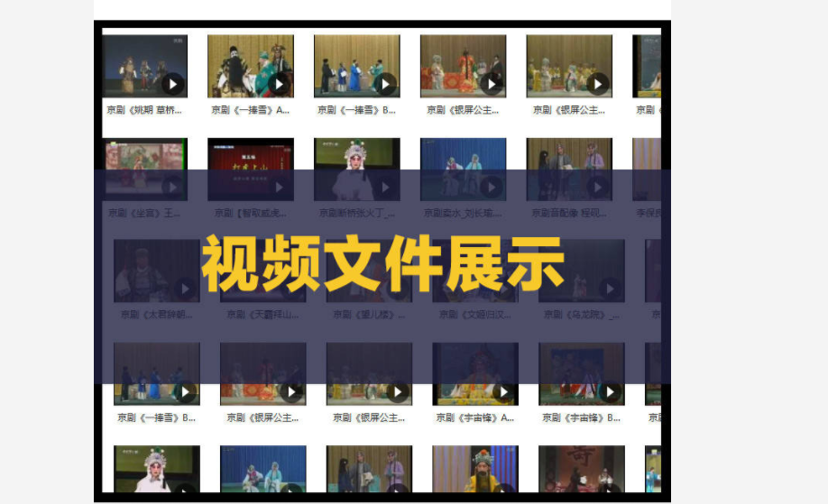Click play icon on 京剧《乌龙院》 video

610,289
